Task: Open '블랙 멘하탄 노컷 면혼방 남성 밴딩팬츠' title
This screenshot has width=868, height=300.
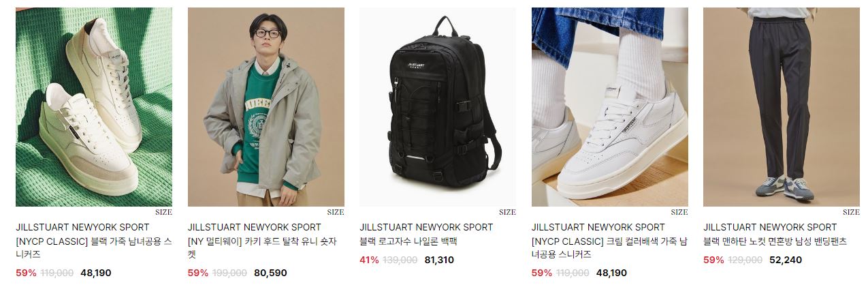Action: tap(775, 241)
